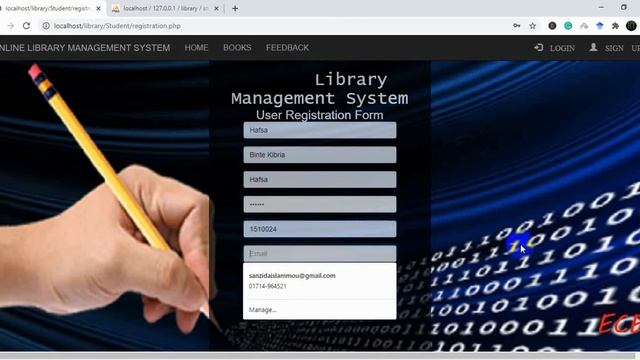Click the Binte Kibria last name field
Image resolution: width=640 pixels, height=360 pixels.
320,155
